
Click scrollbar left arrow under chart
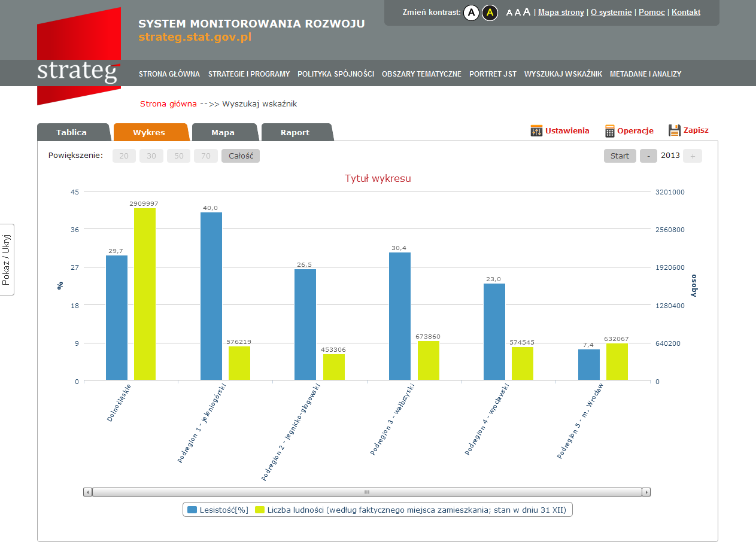click(88, 492)
